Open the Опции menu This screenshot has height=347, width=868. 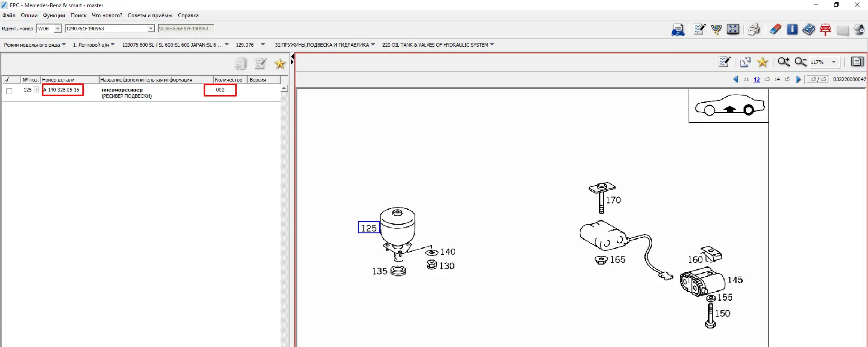click(x=29, y=15)
